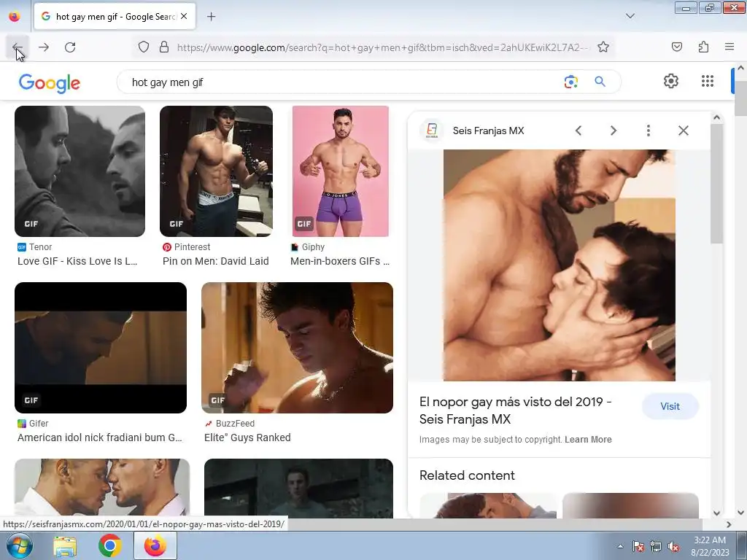Click the URL address bar
747x560 pixels.
coord(382,47)
